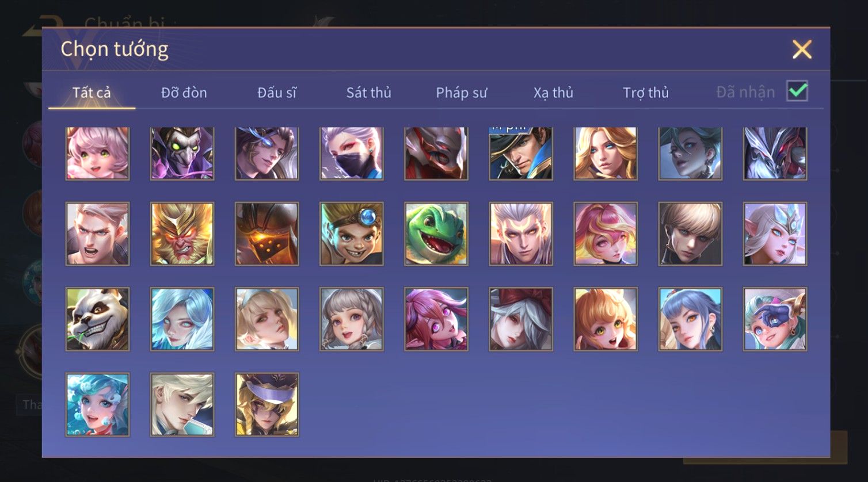Image resolution: width=868 pixels, height=482 pixels.
Task: Pick the golden monkey king hero
Action: [182, 234]
